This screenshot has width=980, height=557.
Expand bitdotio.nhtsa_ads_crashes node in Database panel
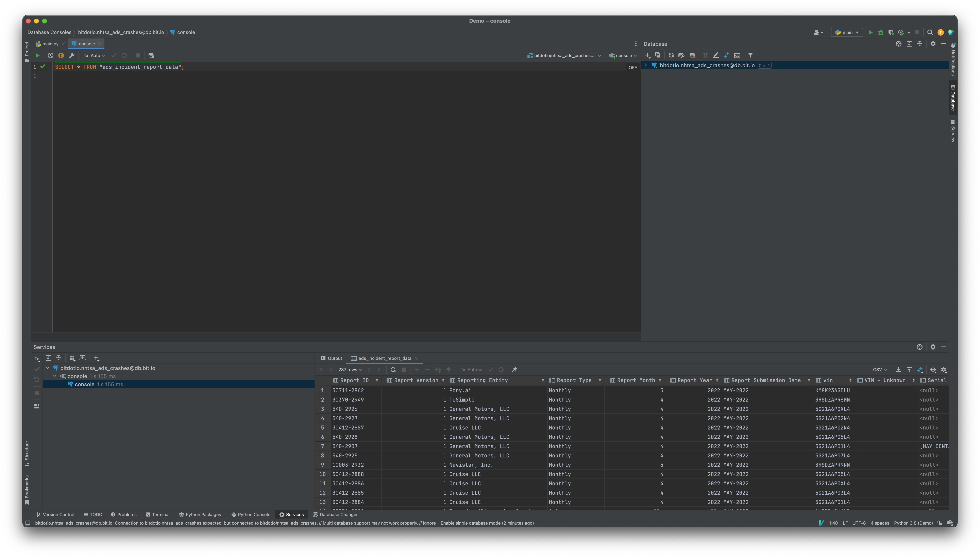click(646, 65)
